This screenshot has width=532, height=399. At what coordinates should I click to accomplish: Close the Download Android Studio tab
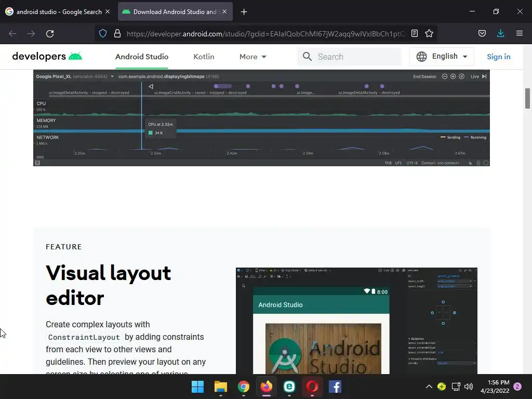(x=224, y=11)
